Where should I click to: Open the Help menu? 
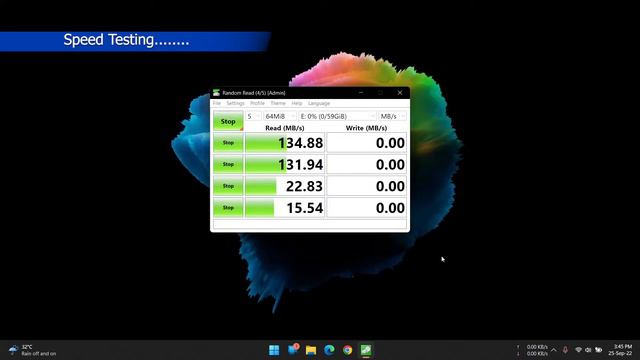[297, 103]
